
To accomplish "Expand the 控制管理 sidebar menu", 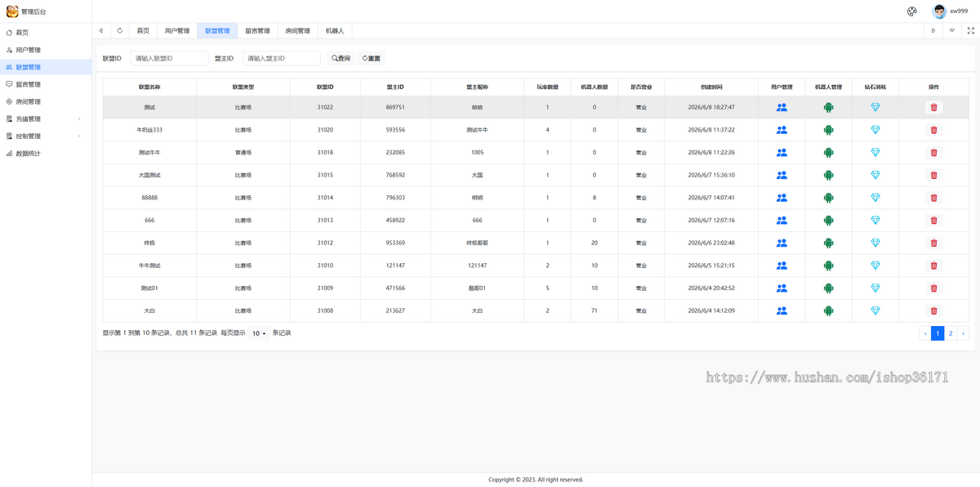I will coord(46,136).
